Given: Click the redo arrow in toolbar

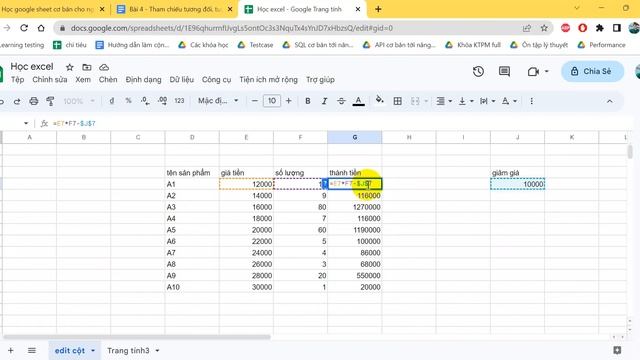Looking at the screenshot, I should (x=17, y=101).
